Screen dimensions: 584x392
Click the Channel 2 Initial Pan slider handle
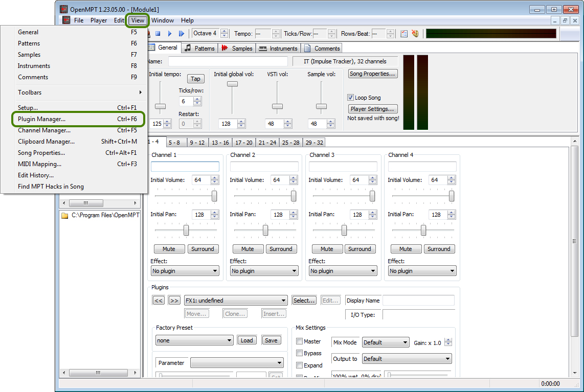[x=265, y=230]
